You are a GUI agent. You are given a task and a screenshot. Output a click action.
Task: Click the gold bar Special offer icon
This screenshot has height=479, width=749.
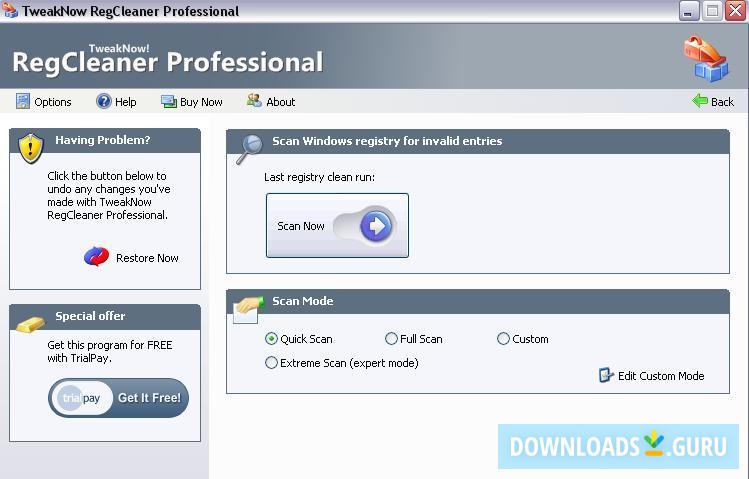pyautogui.click(x=30, y=325)
